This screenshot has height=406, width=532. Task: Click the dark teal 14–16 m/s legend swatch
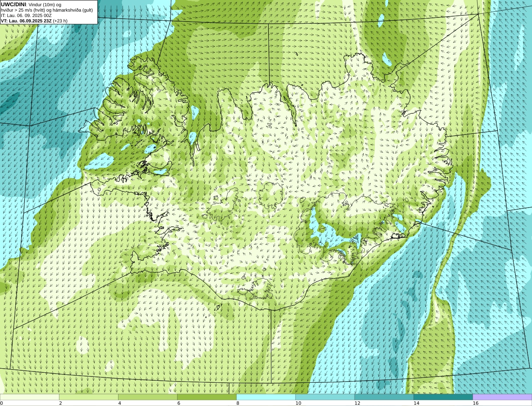(x=443, y=397)
